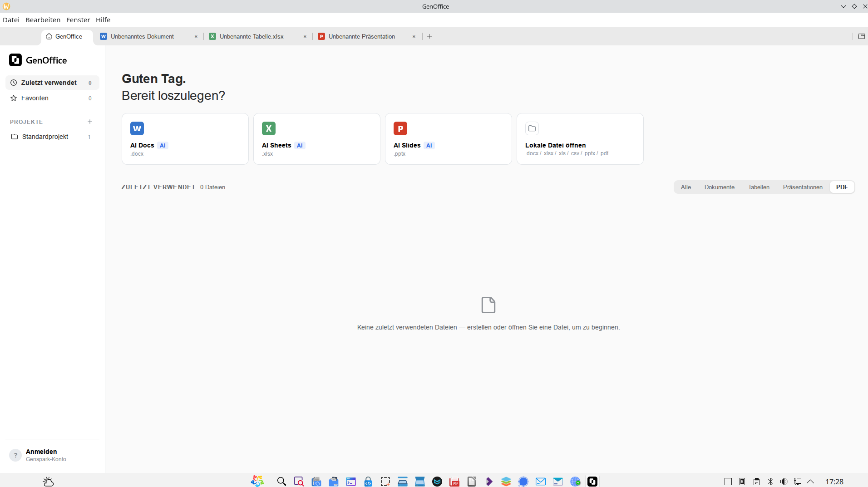Click the green X icon on the AI Sheets card
This screenshot has height=487, width=868.
click(x=269, y=128)
